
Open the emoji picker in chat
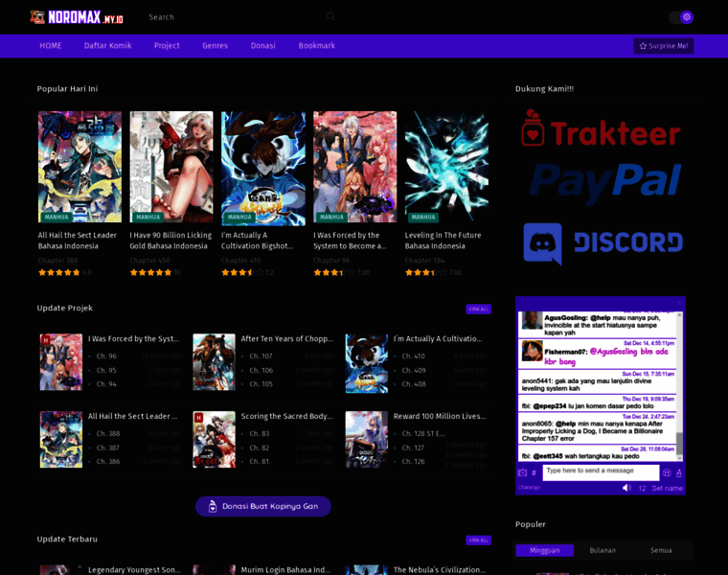pos(667,472)
